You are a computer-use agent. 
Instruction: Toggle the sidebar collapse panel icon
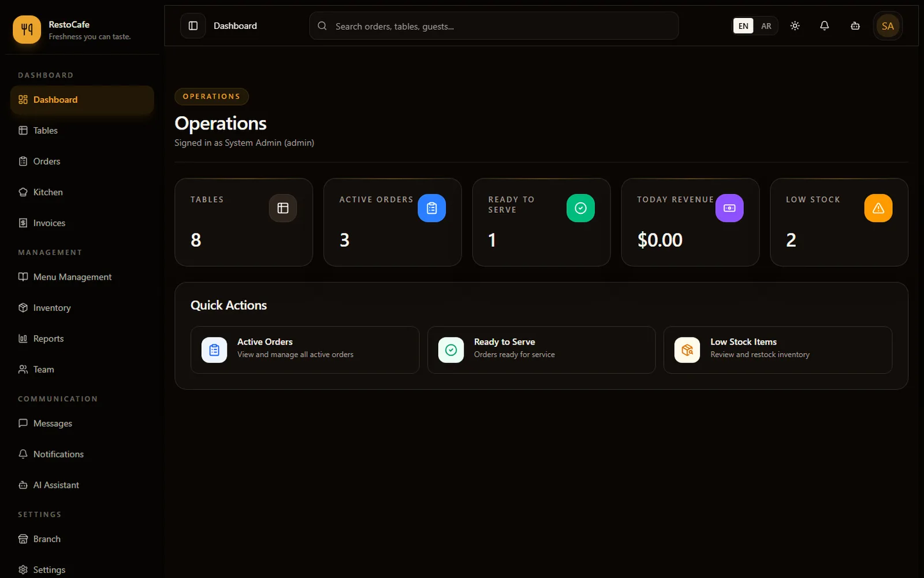pyautogui.click(x=193, y=26)
